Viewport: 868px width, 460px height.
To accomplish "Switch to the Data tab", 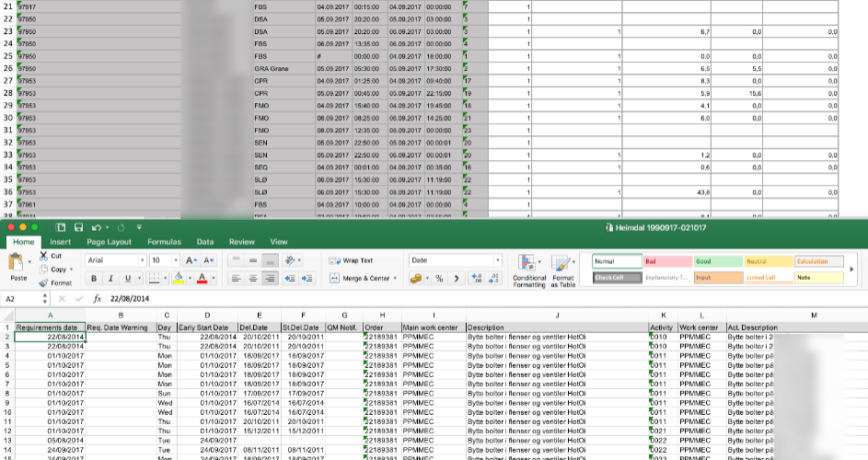I will 205,242.
